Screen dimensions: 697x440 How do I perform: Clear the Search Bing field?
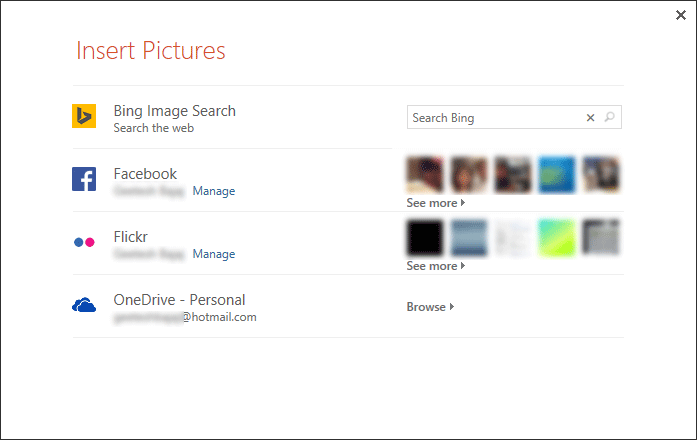tap(590, 118)
